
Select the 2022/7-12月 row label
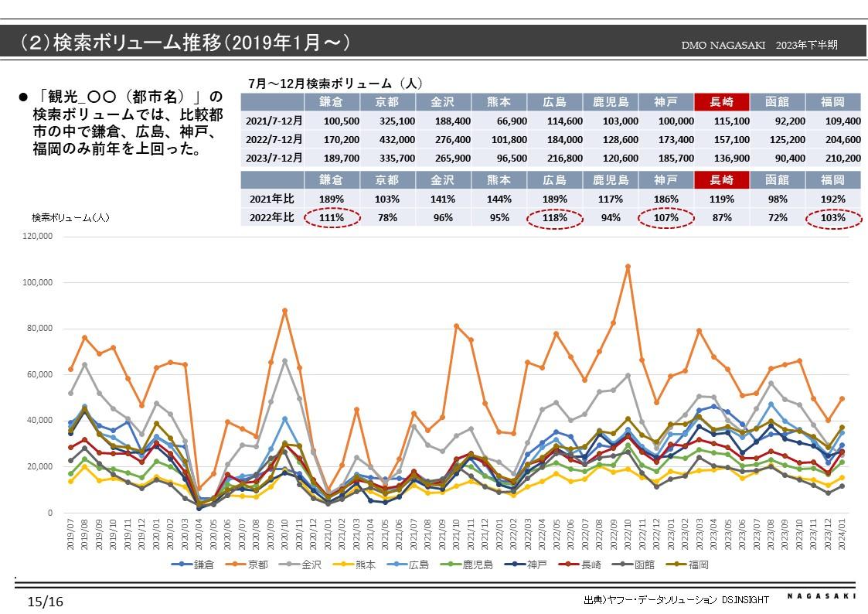point(274,139)
